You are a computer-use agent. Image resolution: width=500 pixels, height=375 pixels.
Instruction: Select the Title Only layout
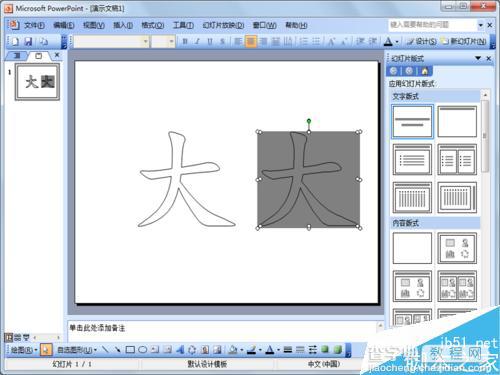pos(457,122)
